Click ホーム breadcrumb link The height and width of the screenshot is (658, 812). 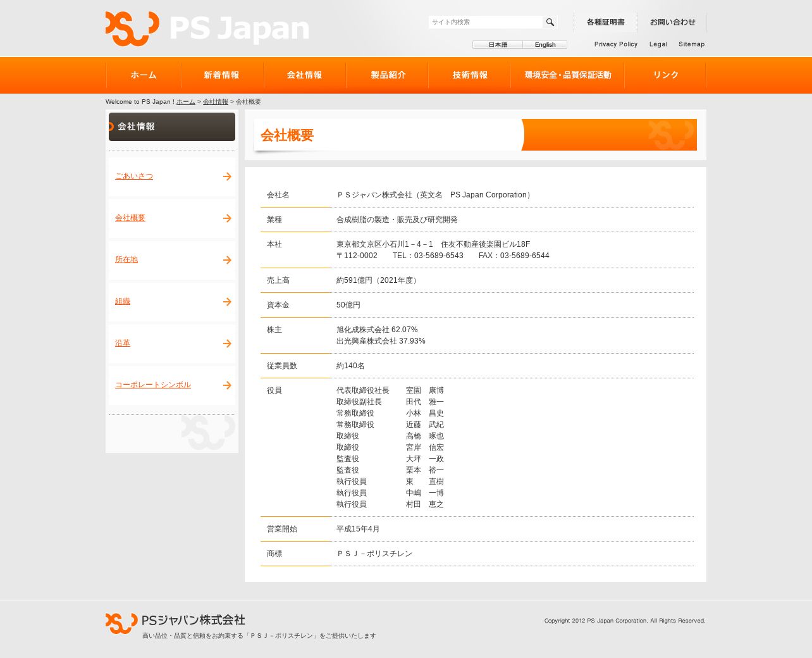(186, 102)
